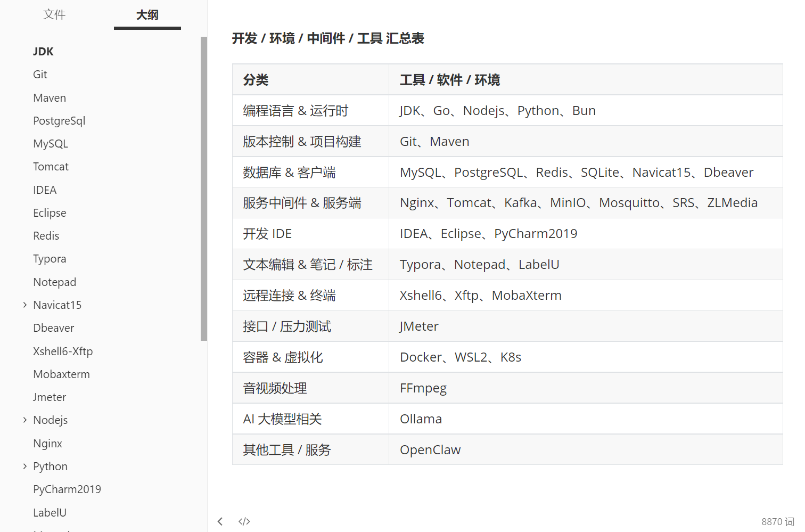Click cell AI 大模型相关
This screenshot has height=532, width=805.
311,419
